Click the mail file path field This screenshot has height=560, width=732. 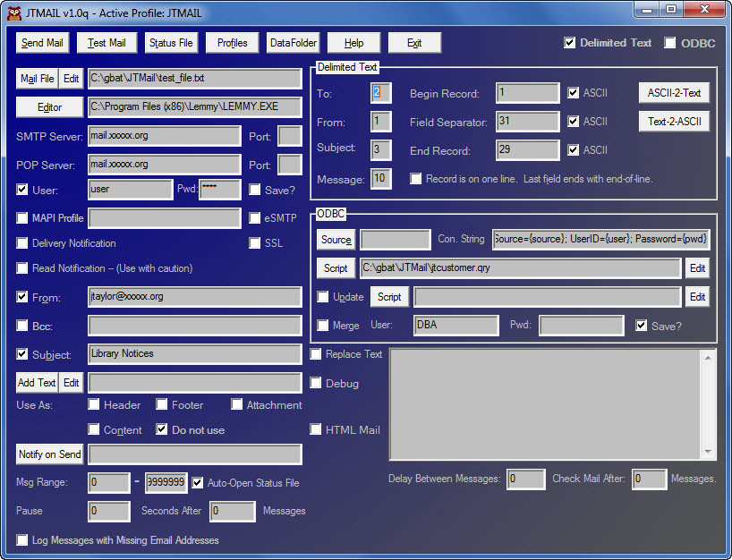pyautogui.click(x=195, y=79)
